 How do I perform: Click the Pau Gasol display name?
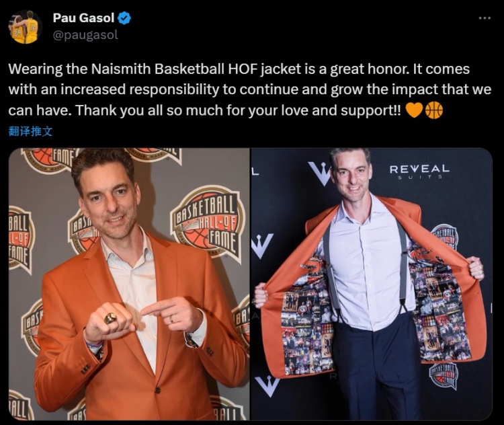83,18
